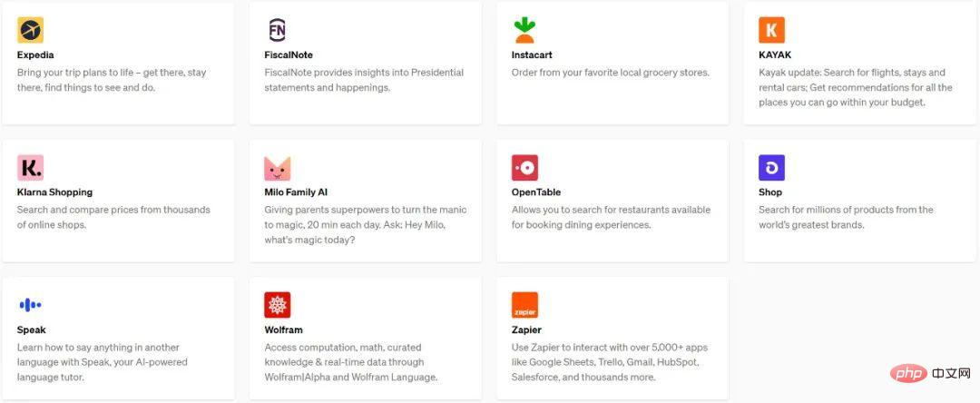Click the Speak language tutor description
Screen dimensions: 980x403
pyautogui.click(x=102, y=362)
